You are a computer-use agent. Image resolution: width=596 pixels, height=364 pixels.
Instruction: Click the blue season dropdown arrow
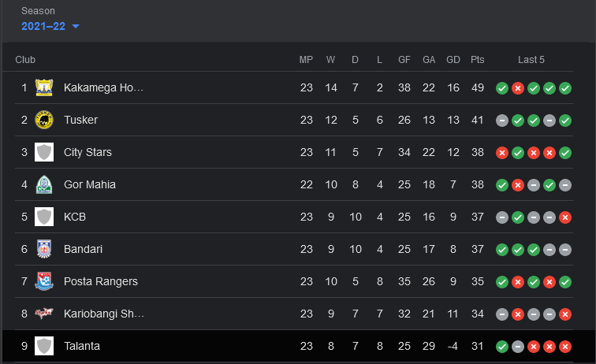click(x=76, y=26)
